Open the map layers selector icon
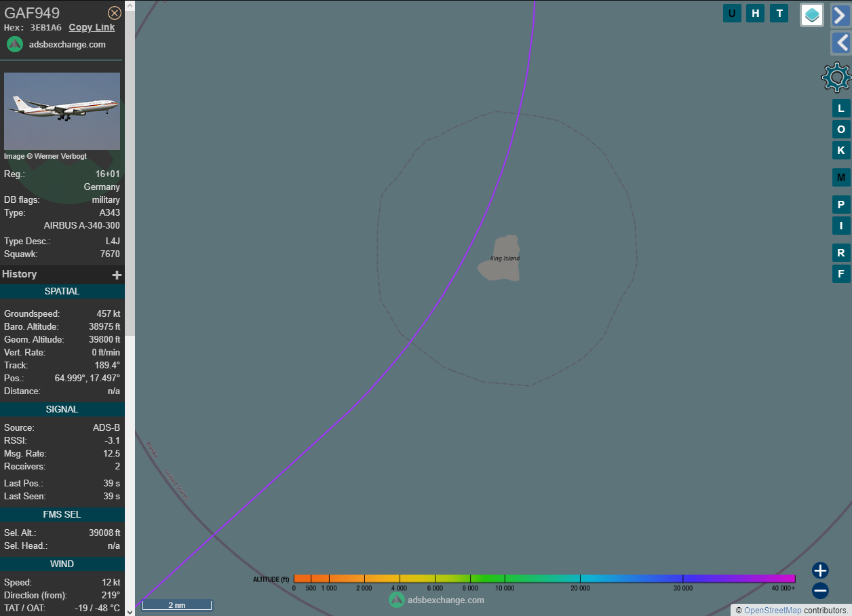Image resolution: width=852 pixels, height=616 pixels. click(812, 15)
